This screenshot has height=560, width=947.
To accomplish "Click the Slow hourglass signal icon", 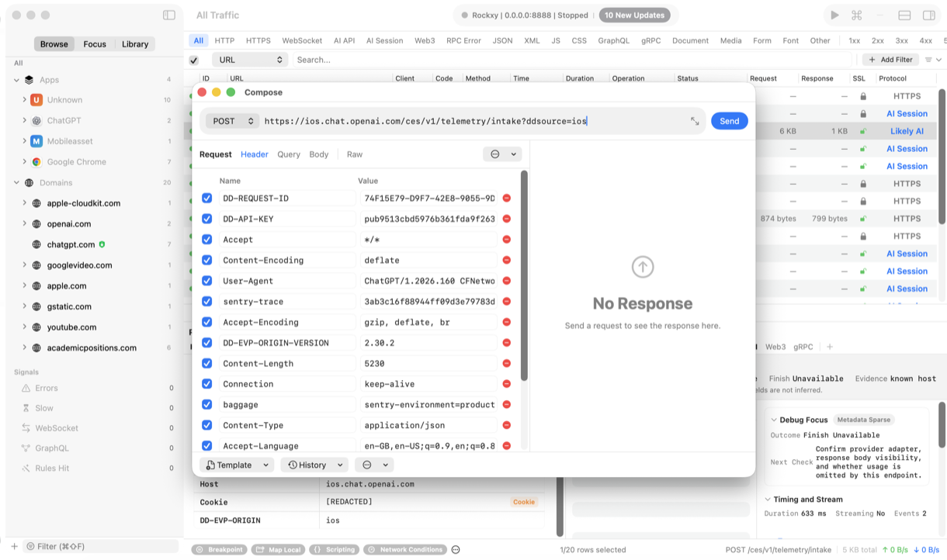I will tap(26, 408).
